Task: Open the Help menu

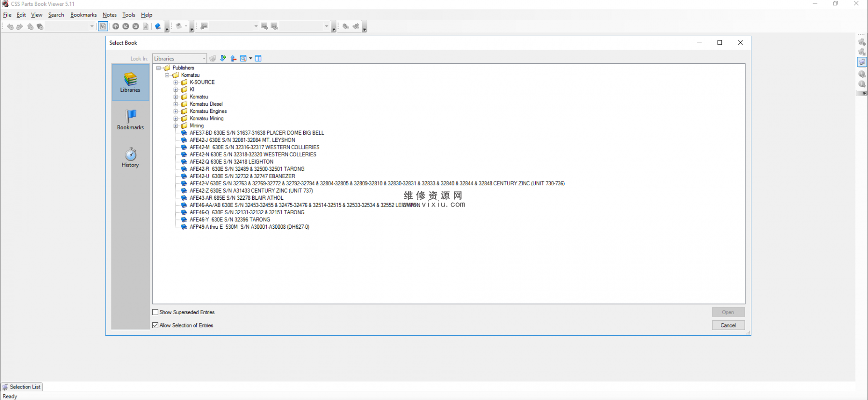Action: 147,15
